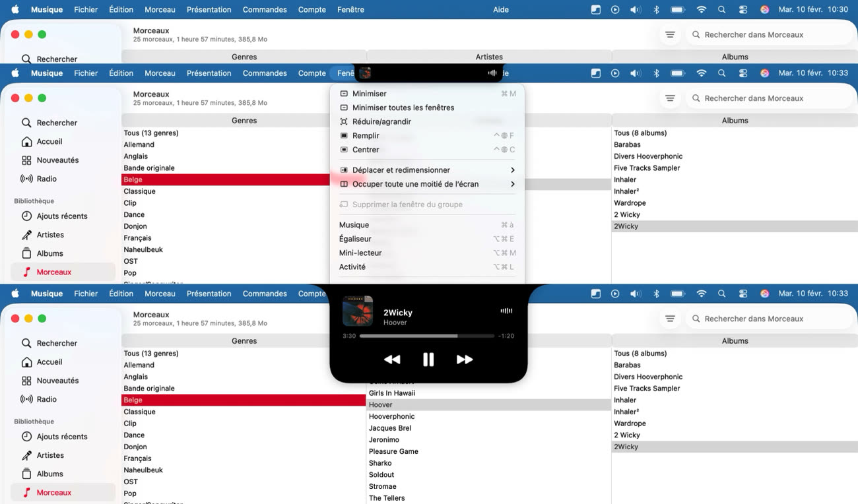
Task: Click the 2Wicky album artwork in the expanded player
Action: (358, 311)
